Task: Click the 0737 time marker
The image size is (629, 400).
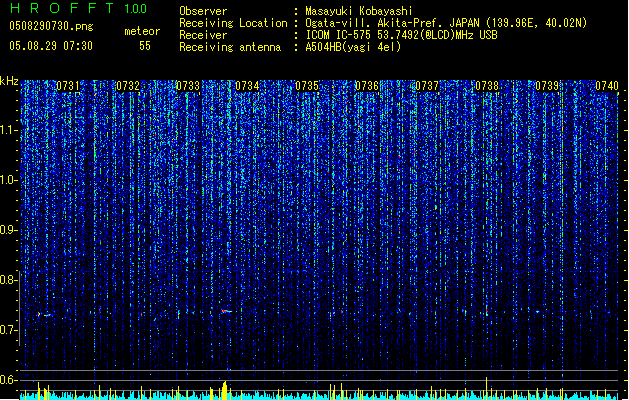Action: 427,86
